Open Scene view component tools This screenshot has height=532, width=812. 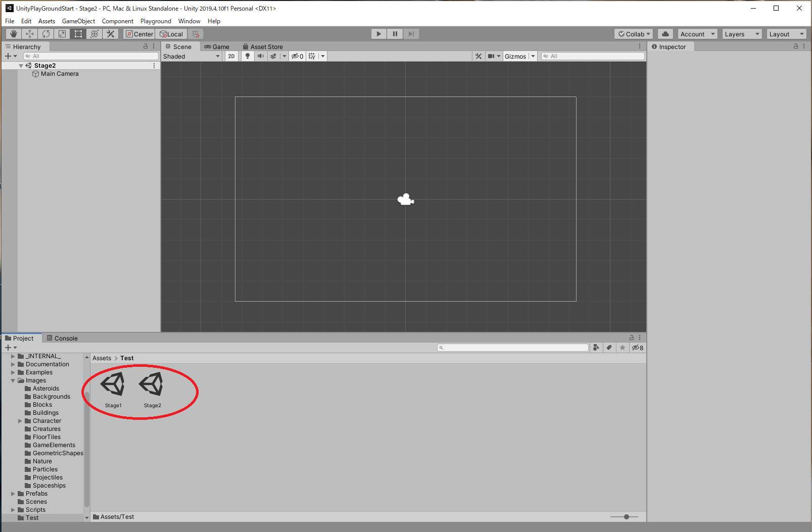click(x=478, y=56)
